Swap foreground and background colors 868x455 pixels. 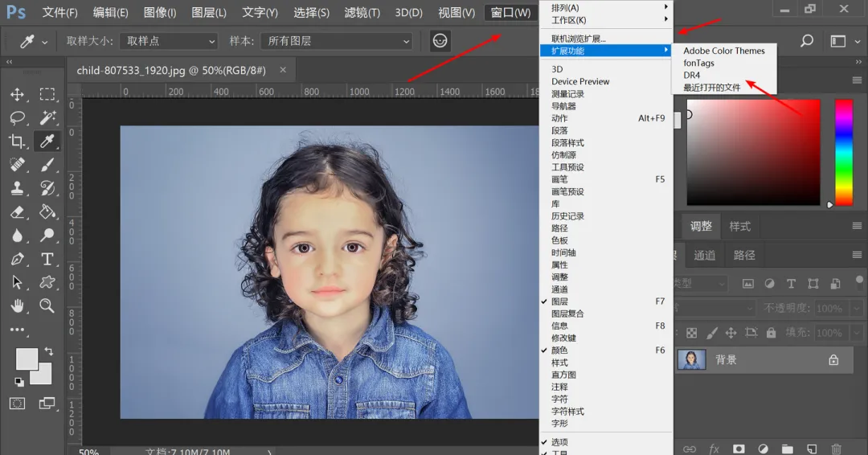49,351
